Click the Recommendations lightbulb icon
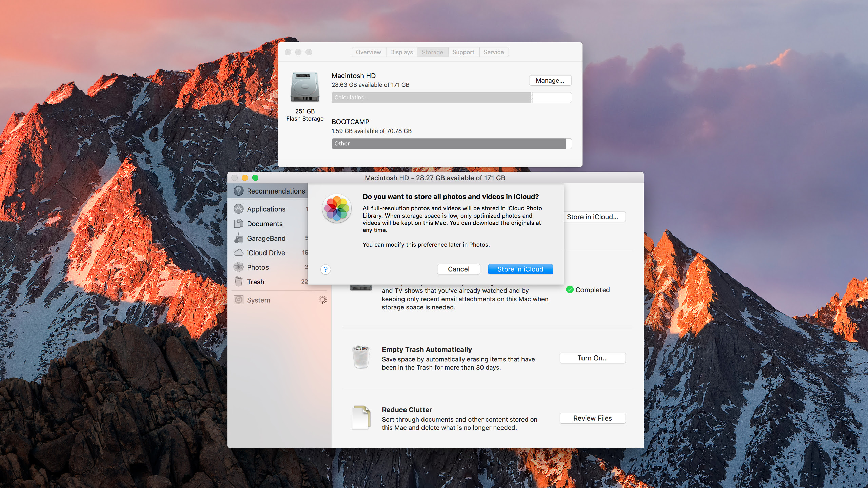This screenshot has height=488, width=868. point(239,191)
